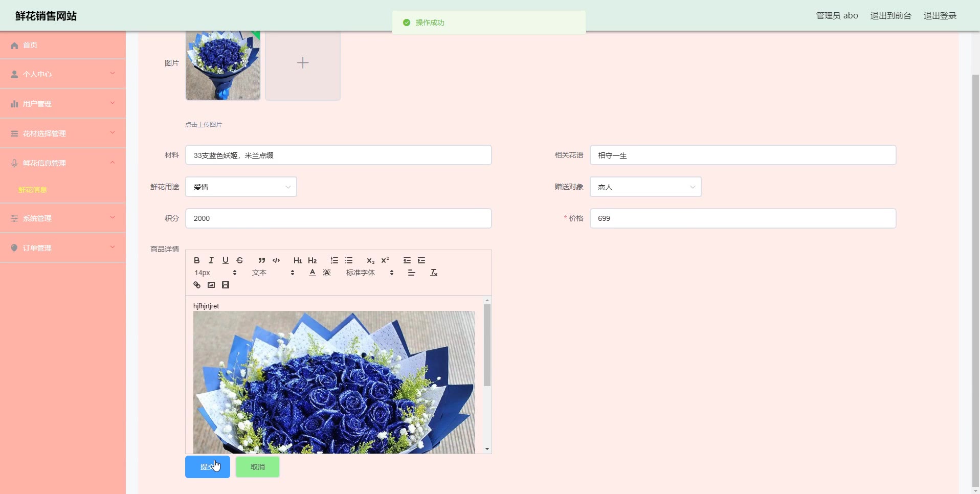Image resolution: width=980 pixels, height=494 pixels.
Task: Click the microphone icon beside 鲜花信息管理
Action: [x=14, y=163]
